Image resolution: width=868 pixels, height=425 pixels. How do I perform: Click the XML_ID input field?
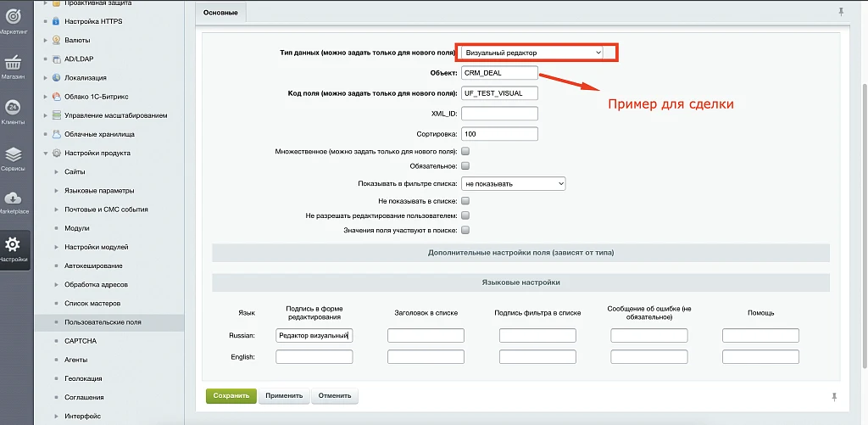pos(499,114)
